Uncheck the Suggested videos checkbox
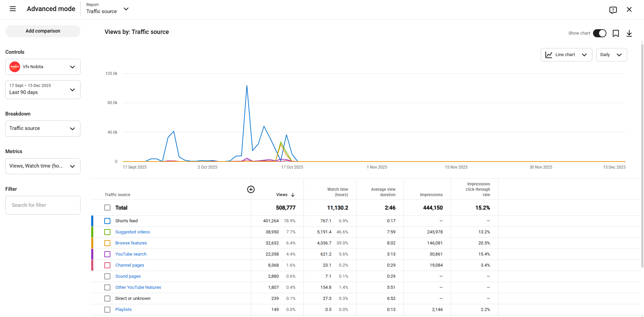This screenshot has height=317, width=644. click(107, 232)
